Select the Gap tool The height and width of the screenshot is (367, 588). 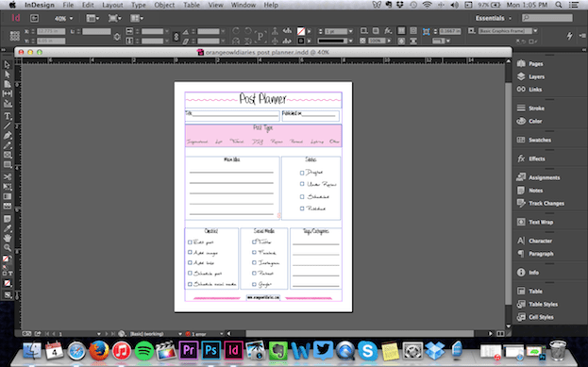pos(8,93)
